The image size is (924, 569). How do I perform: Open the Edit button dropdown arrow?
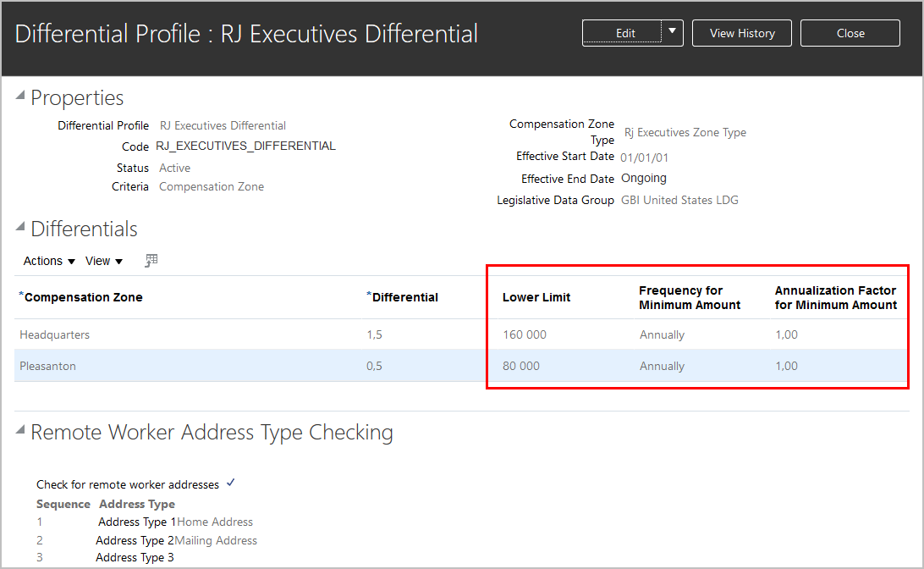click(672, 32)
